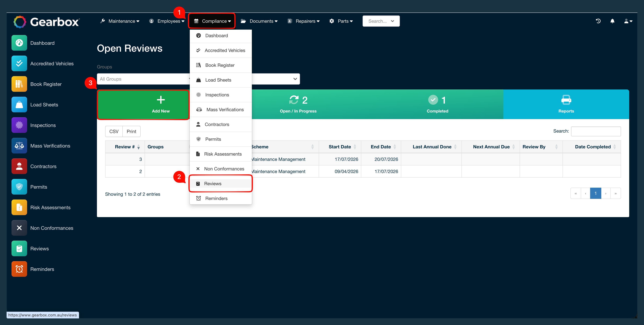Select Mass Verifications in Compliance menu
The image size is (644, 325).
coord(221,110)
